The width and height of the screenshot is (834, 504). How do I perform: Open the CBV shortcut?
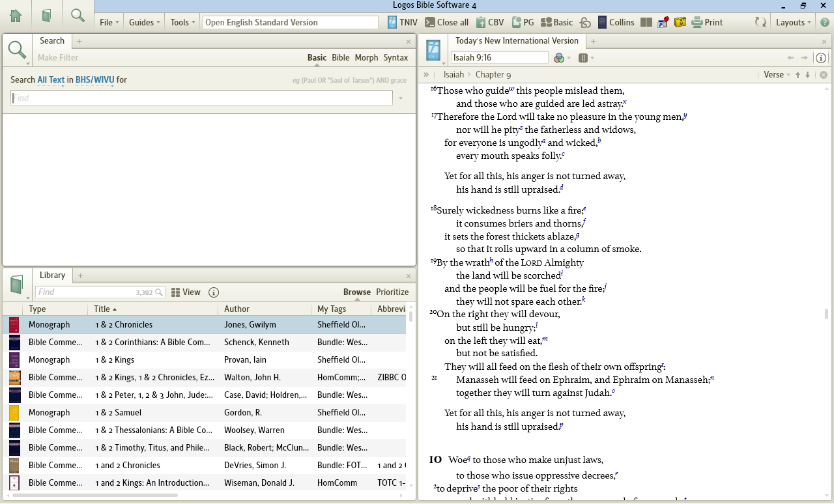click(x=489, y=22)
